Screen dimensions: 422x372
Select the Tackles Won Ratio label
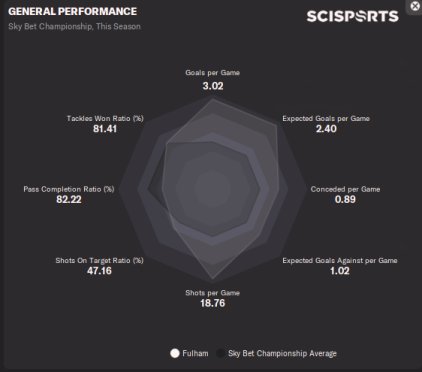pos(105,118)
